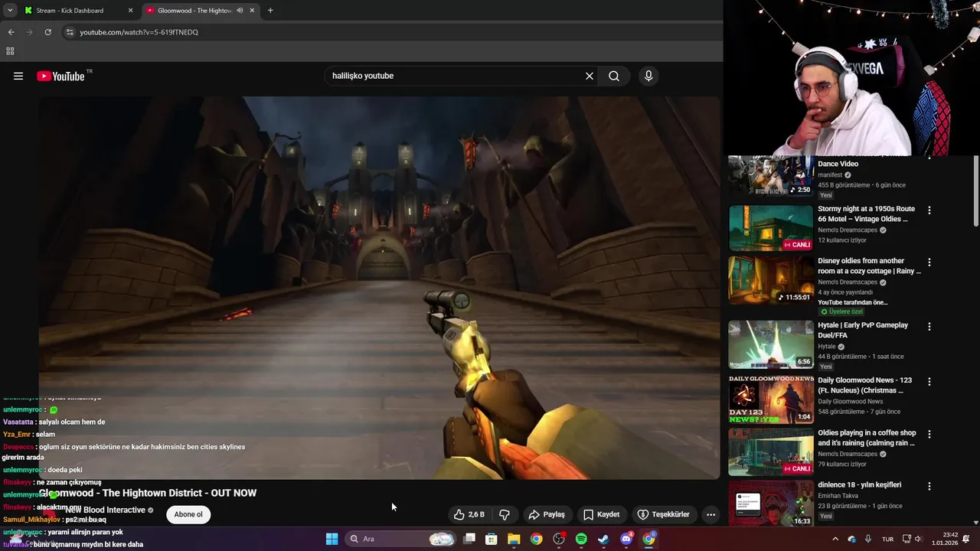Open Microsoft Store from the taskbar
This screenshot has width=980, height=551.
[x=492, y=539]
